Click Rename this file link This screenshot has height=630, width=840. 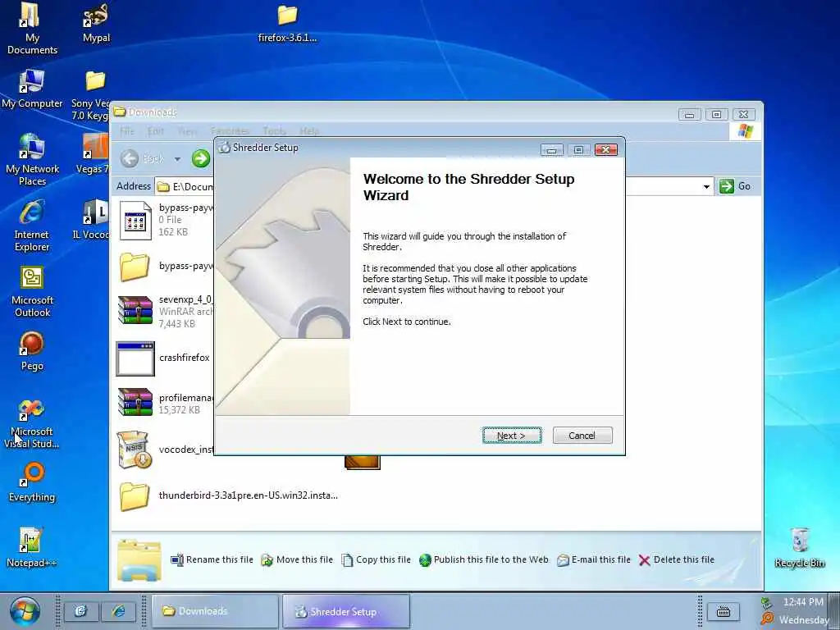[x=212, y=559]
